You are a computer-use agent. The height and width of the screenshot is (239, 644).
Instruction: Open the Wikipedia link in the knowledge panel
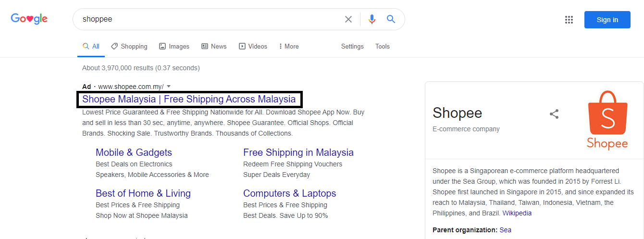pyautogui.click(x=517, y=213)
